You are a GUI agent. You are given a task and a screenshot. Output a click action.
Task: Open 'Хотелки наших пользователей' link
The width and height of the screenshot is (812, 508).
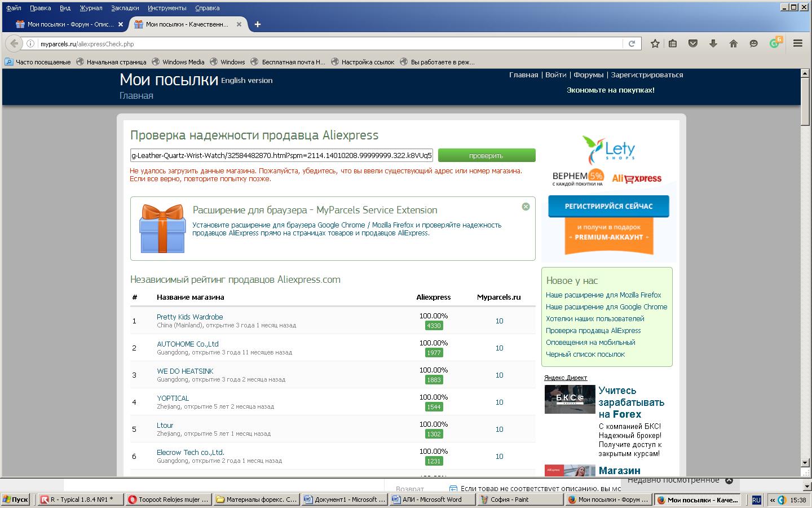[x=595, y=318]
